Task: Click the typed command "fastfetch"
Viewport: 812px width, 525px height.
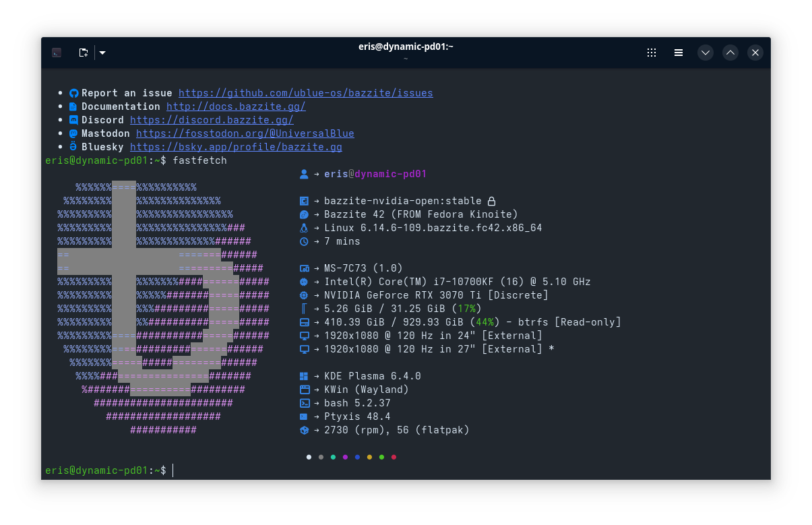Action: (199, 160)
